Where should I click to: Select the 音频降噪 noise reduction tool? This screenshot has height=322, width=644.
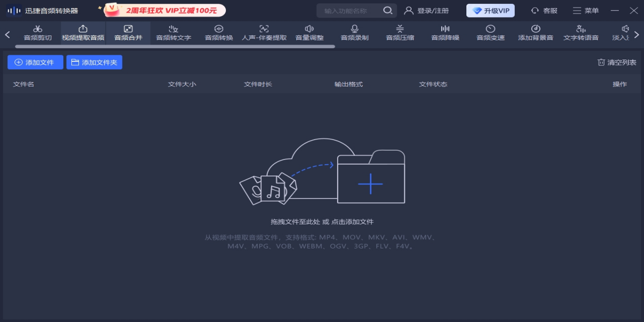pyautogui.click(x=445, y=33)
